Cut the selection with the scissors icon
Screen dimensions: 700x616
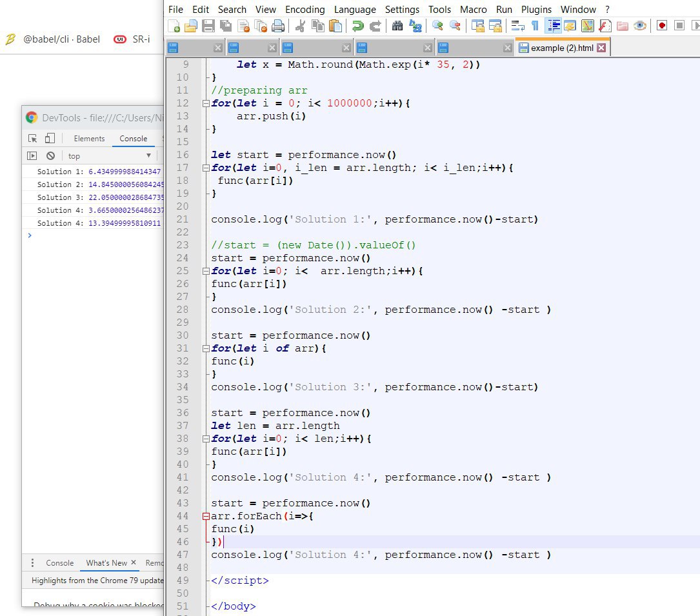click(x=300, y=26)
